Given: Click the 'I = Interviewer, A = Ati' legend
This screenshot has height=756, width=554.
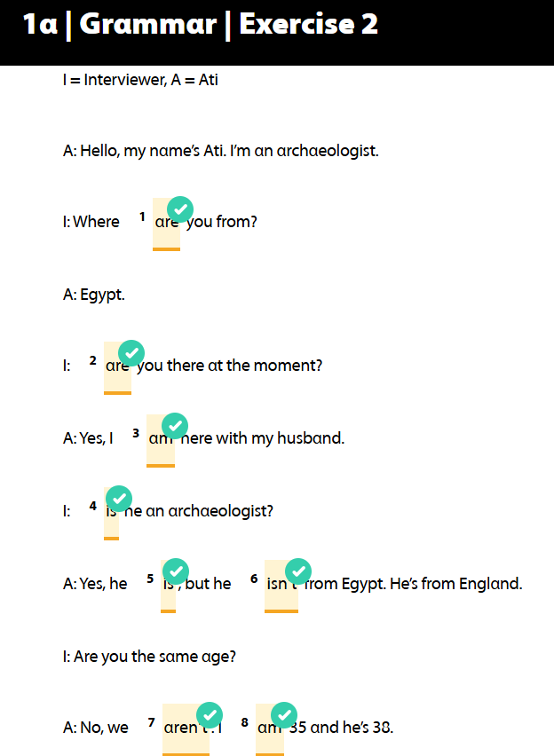Looking at the screenshot, I should click(140, 80).
